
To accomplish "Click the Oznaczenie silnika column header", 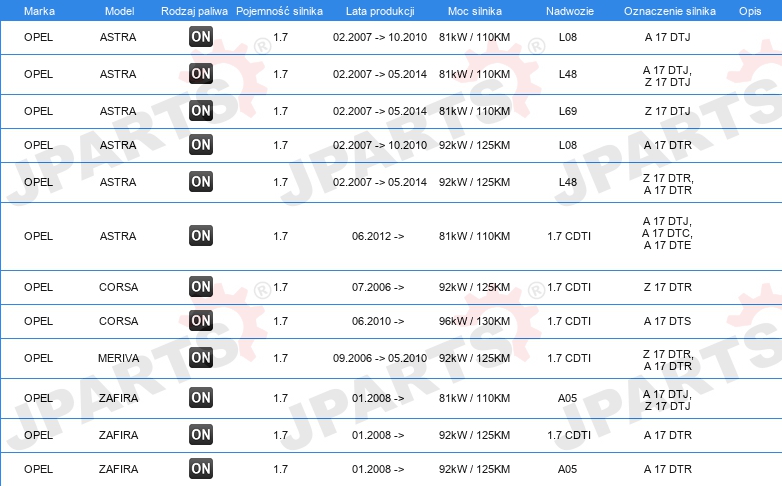I will click(670, 11).
